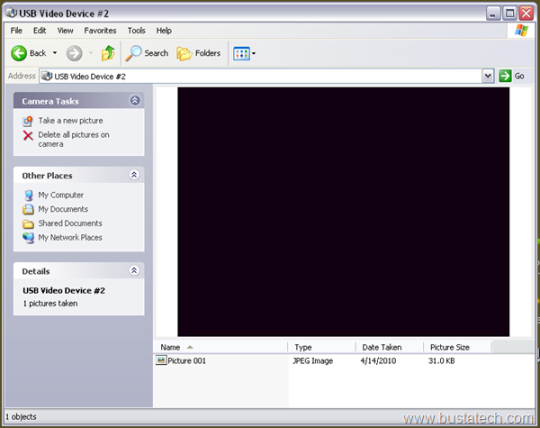The height and width of the screenshot is (428, 540).
Task: Click the black picture preview thumbnail
Action: point(343,211)
